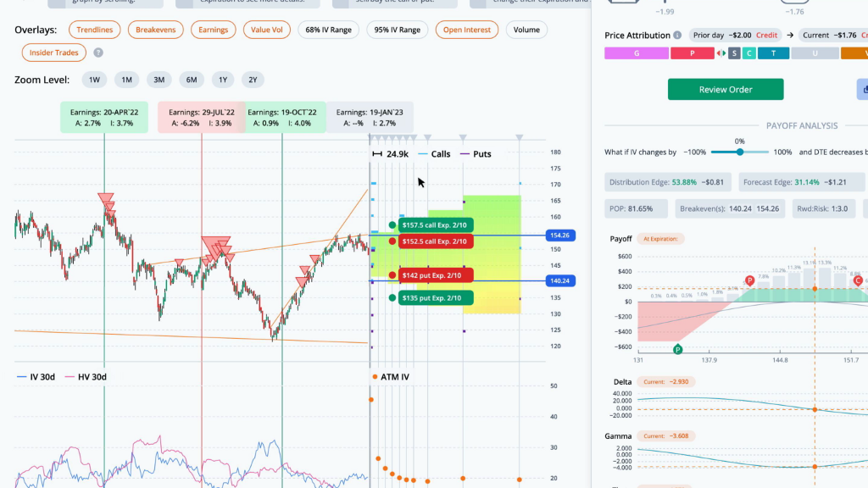868x488 pixels.
Task: Click the Price Attribution info icon
Action: point(677,35)
